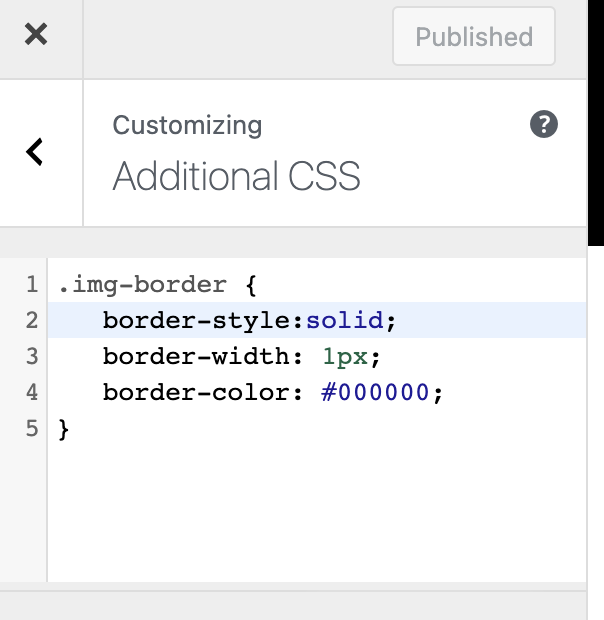Screen dimensions: 604x620
Task: Click line number 3 in the gutter
Action: 32,357
